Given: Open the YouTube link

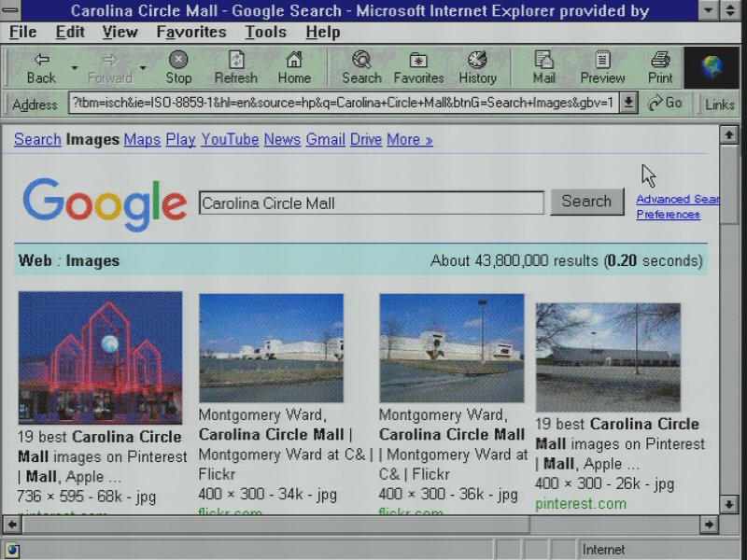Looking at the screenshot, I should [x=230, y=139].
